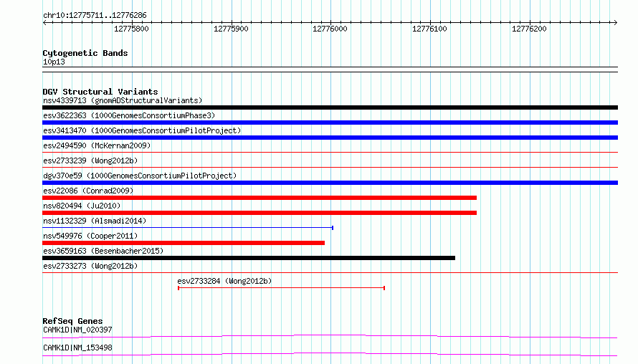Click the blue dgv370e59 variant bar
638x364 pixels.
click(330, 183)
